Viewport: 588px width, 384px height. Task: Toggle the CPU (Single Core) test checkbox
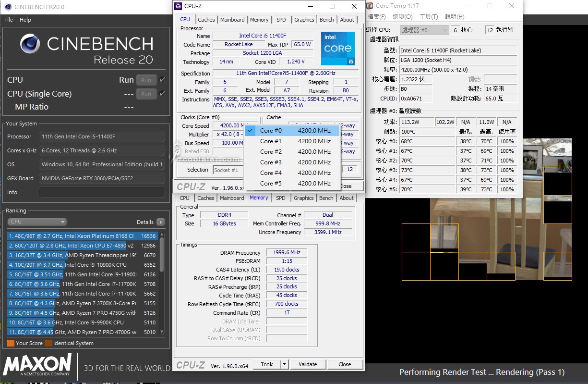pyautogui.click(x=163, y=94)
